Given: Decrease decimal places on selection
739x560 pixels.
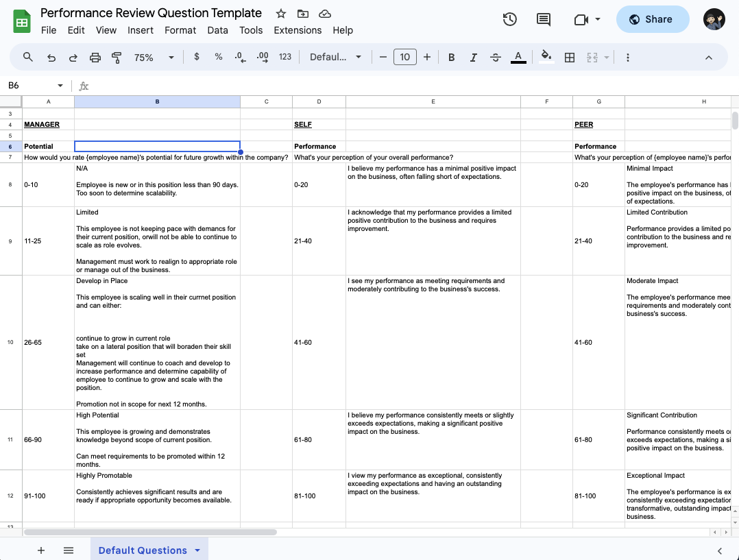Looking at the screenshot, I should (x=239, y=57).
